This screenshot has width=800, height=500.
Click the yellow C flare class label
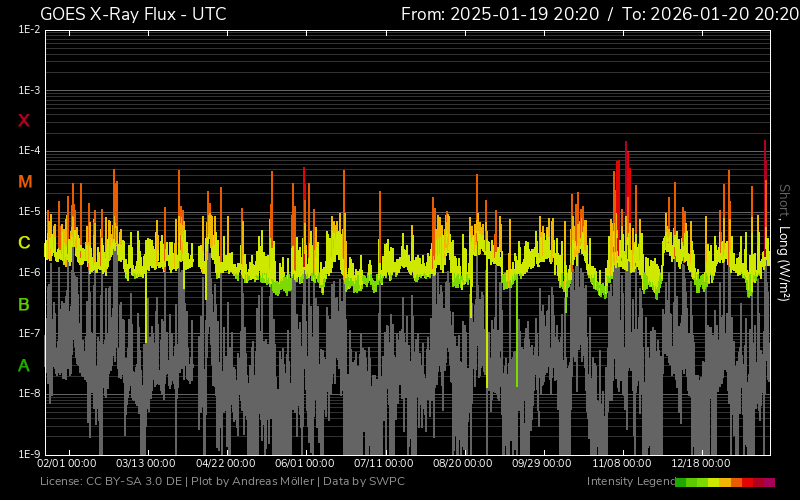coord(24,243)
